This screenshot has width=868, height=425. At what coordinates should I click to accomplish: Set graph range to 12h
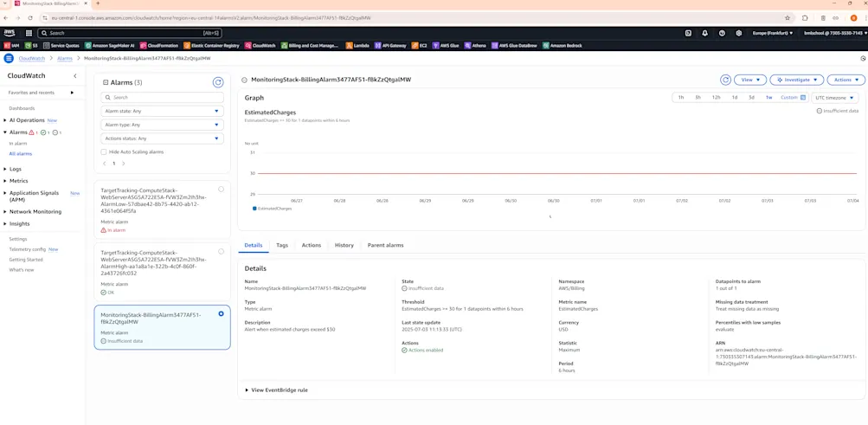(x=716, y=98)
